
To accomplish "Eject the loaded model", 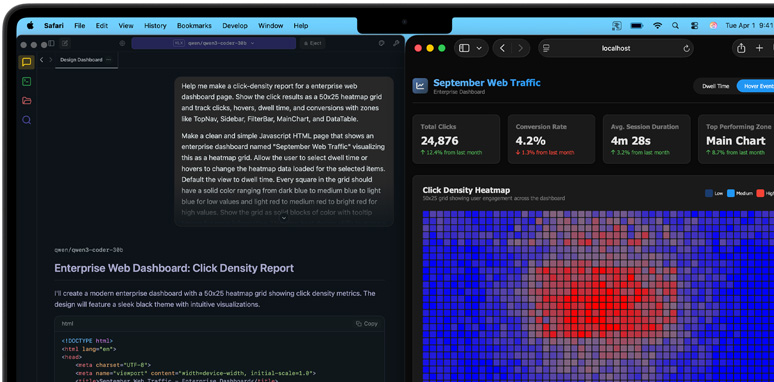I will pos(312,43).
